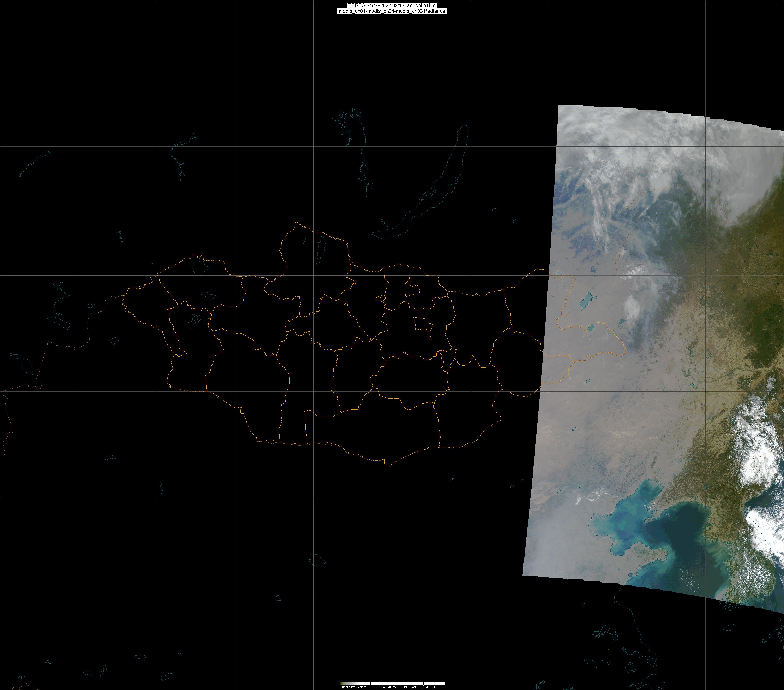Click the 0.00 Watts/m^2/micro legend label
This screenshot has height=690, width=784.
352,687
